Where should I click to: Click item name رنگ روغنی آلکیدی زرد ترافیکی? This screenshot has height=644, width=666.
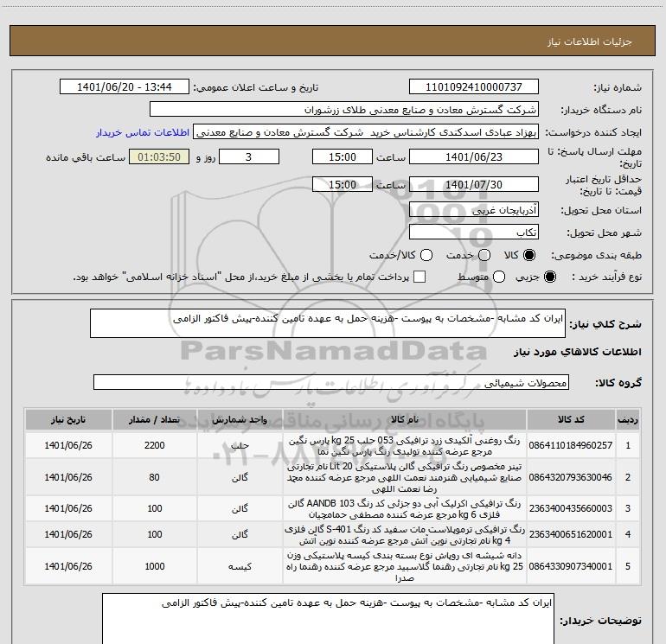point(405,446)
